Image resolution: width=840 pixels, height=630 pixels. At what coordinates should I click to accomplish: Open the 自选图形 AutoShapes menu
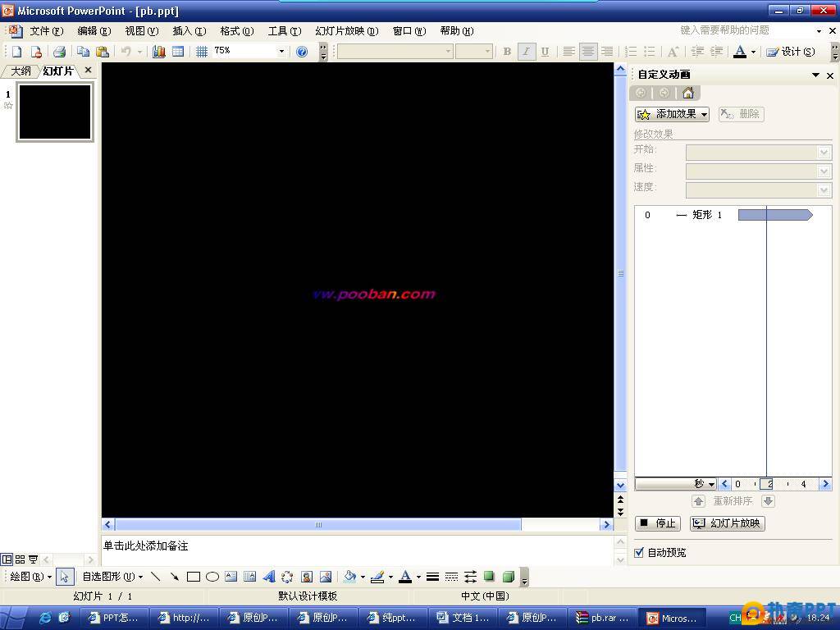pos(112,577)
